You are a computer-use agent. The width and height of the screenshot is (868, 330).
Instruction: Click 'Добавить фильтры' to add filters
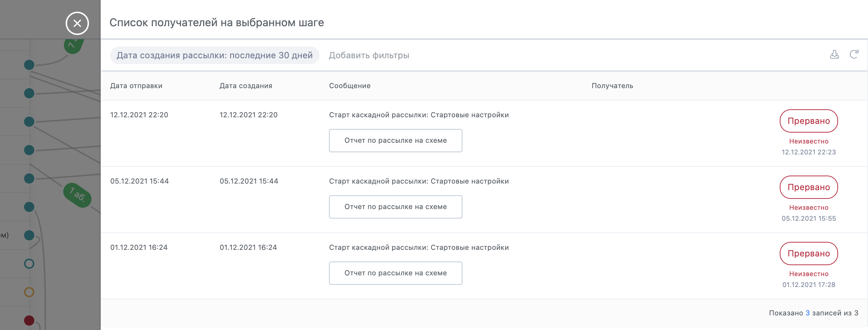coord(369,55)
